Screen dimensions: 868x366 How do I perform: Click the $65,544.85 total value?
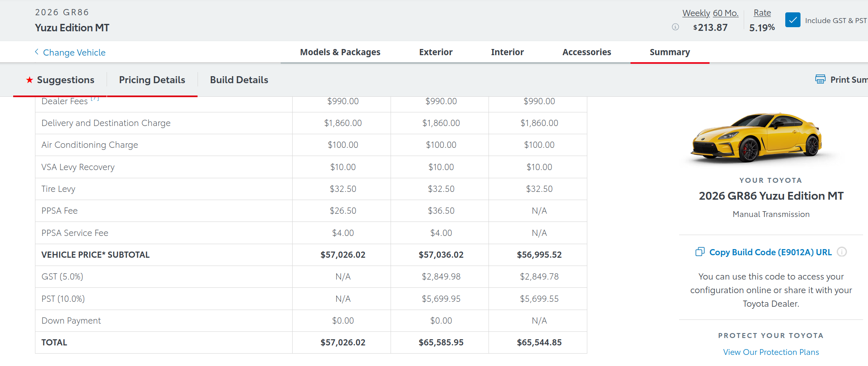pyautogui.click(x=539, y=343)
